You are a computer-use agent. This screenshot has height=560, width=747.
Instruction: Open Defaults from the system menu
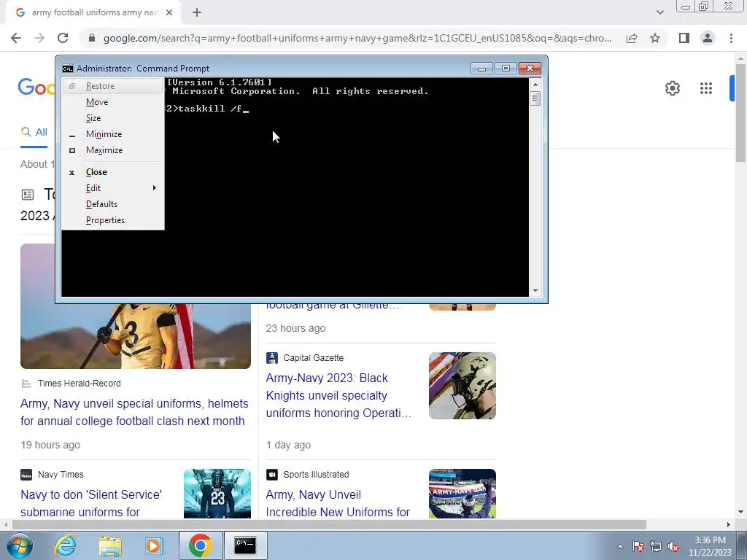113,204
